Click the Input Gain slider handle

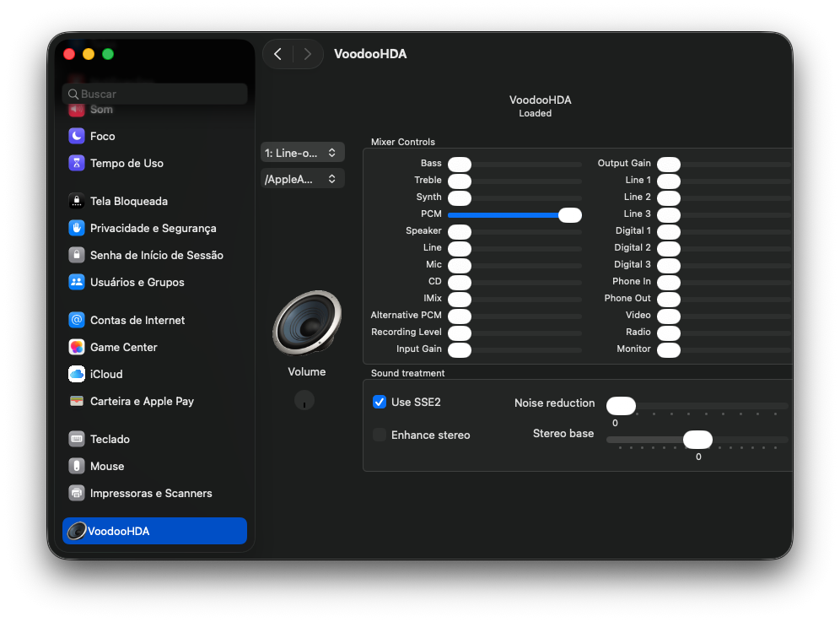pos(460,350)
